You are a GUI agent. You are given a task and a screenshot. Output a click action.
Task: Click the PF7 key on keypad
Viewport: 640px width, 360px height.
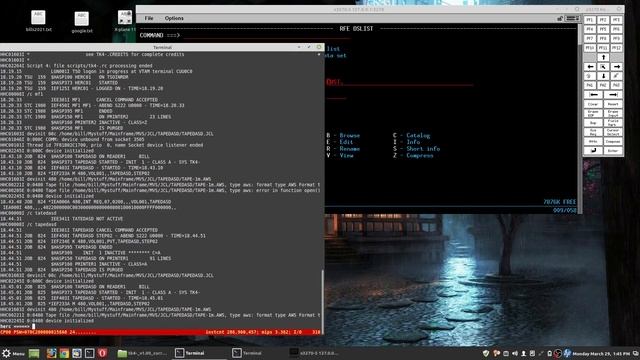pyautogui.click(x=589, y=39)
